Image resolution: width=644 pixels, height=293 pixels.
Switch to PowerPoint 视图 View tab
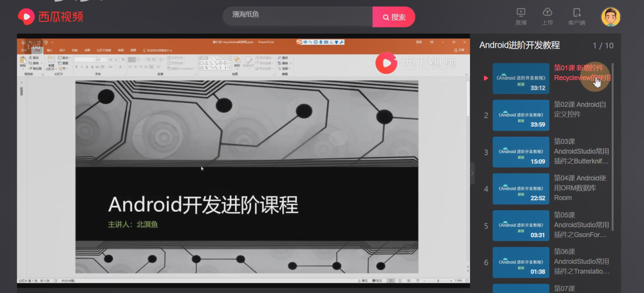tap(133, 50)
